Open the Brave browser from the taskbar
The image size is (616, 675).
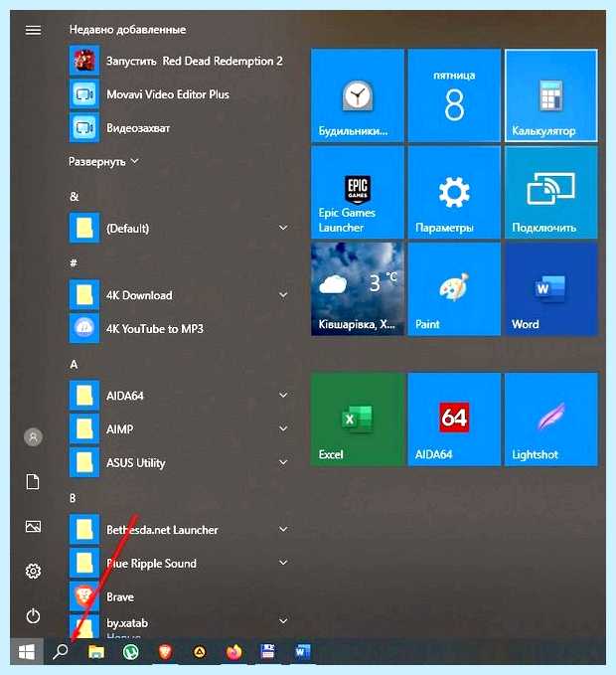click(x=165, y=652)
